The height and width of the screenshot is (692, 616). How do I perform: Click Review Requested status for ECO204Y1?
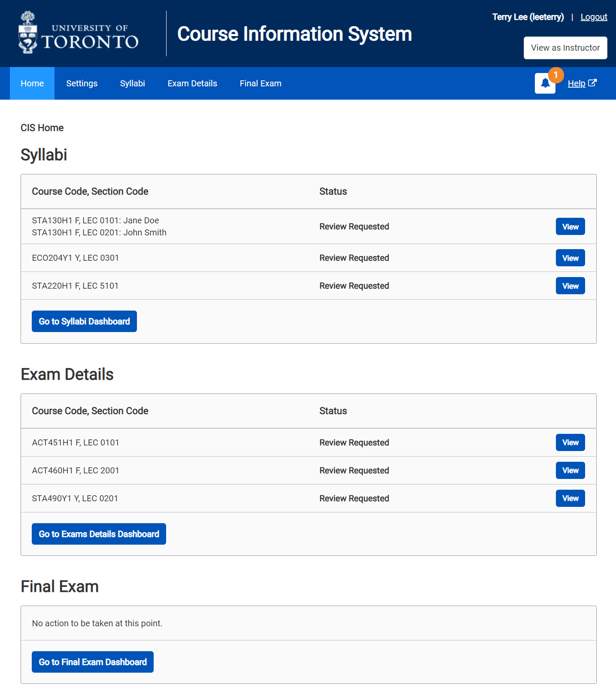(354, 258)
